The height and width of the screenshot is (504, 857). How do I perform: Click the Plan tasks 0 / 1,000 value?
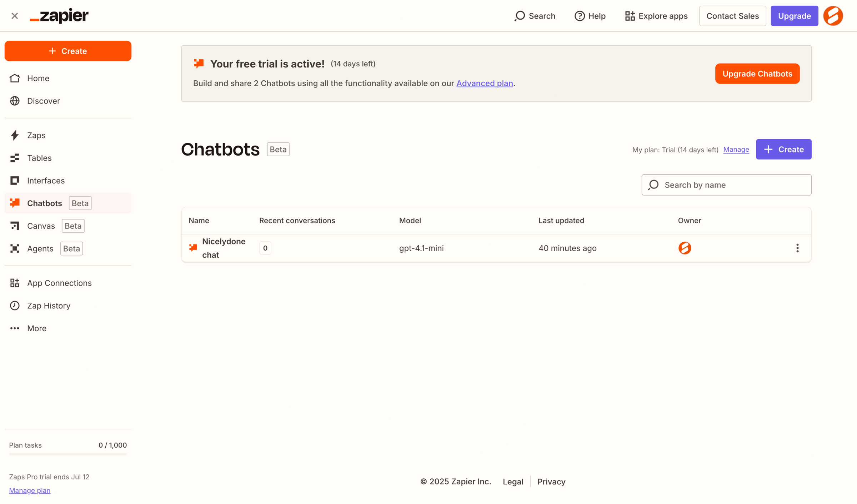tap(112, 445)
